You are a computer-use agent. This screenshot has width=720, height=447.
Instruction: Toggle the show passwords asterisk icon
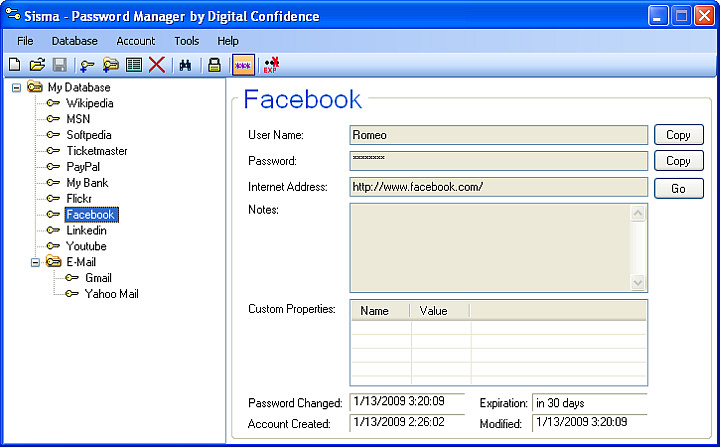243,65
